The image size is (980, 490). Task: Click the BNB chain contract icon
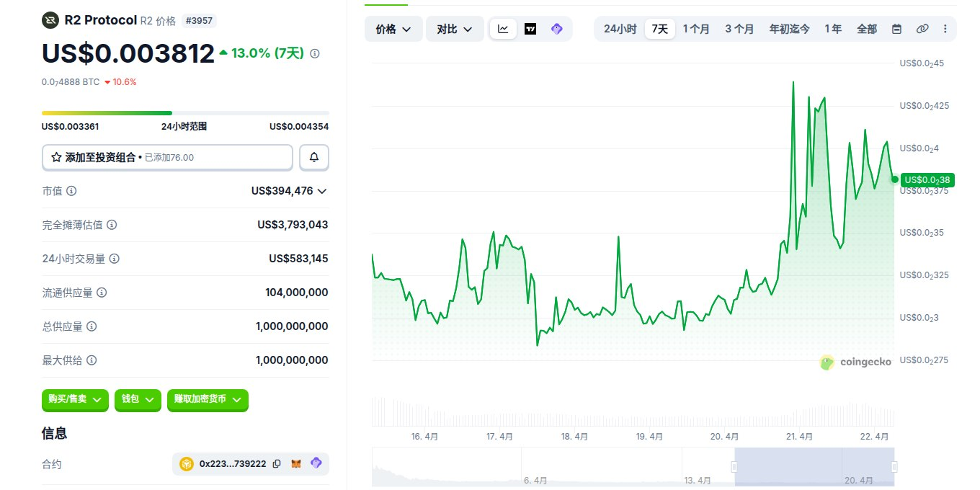pos(187,464)
